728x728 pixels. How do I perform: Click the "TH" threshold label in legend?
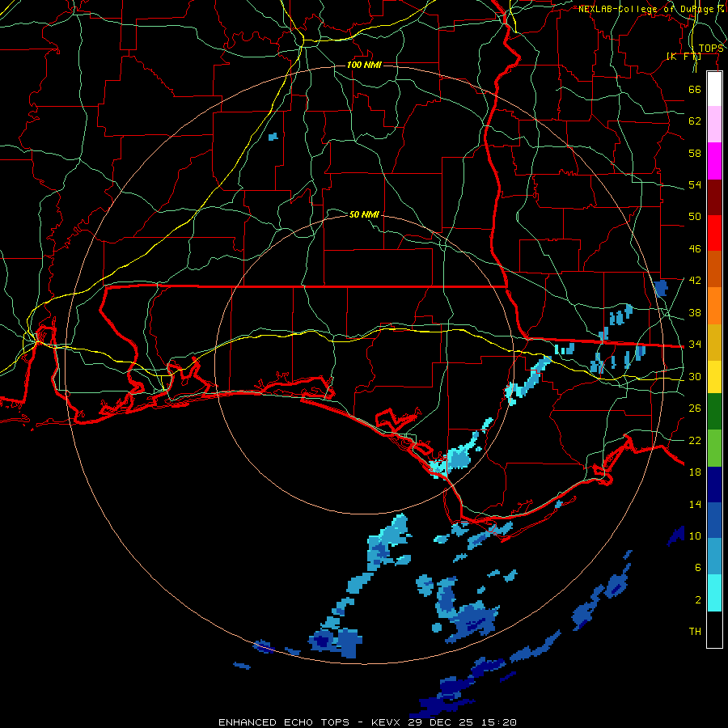click(695, 632)
